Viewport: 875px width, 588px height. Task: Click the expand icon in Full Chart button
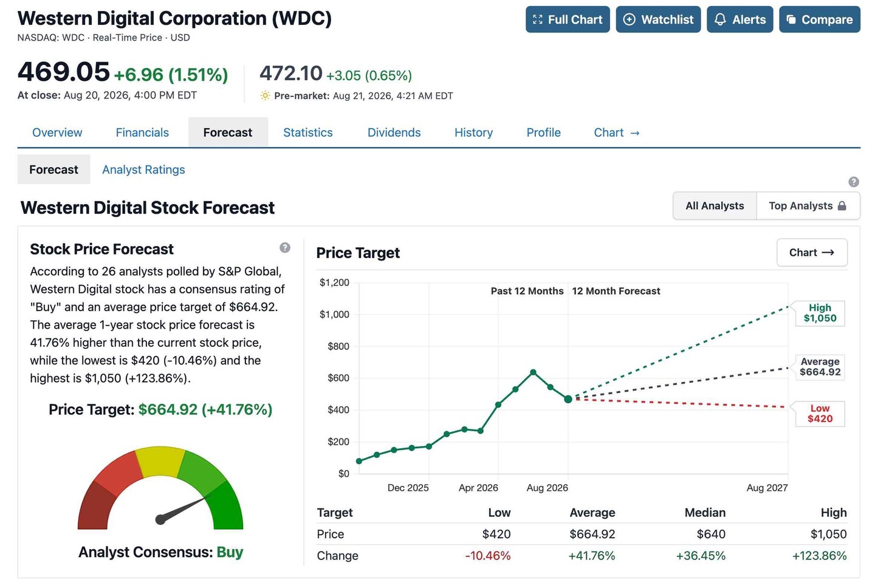click(537, 19)
